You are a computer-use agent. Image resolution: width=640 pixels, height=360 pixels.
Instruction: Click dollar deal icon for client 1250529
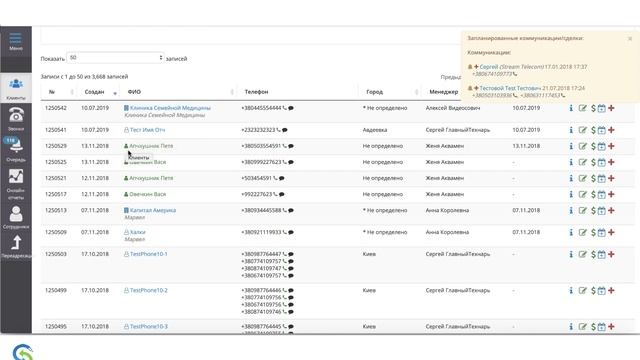pyautogui.click(x=593, y=146)
